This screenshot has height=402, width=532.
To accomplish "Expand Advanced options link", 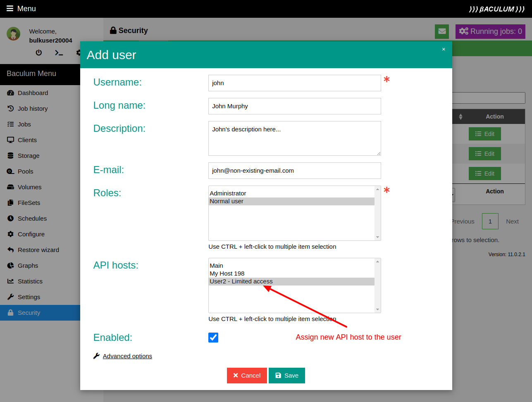I will coord(127,356).
